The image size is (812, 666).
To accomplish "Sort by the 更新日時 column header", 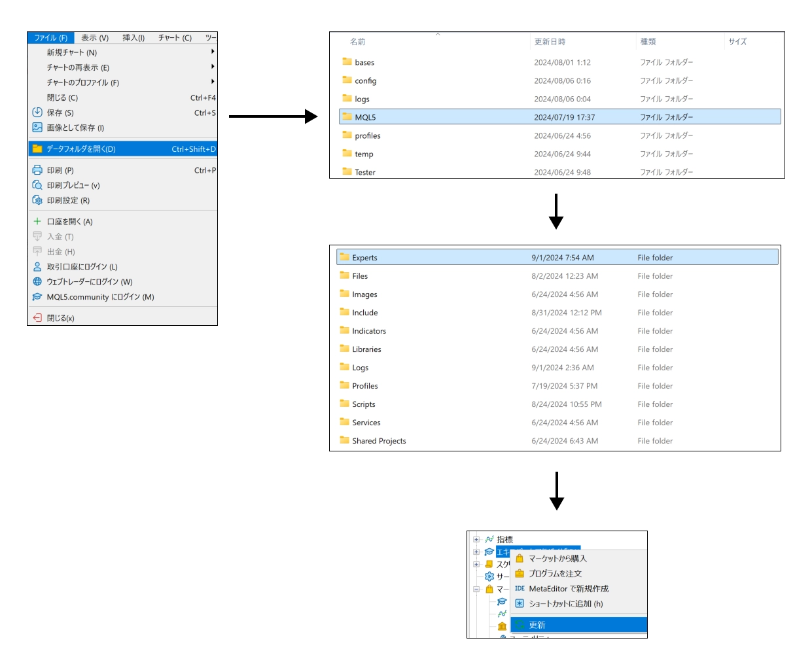I will pos(550,42).
